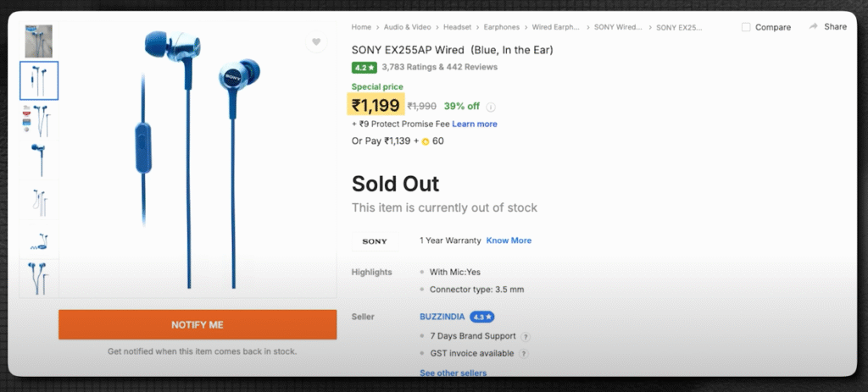Add product to wishlist with heart icon

316,41
